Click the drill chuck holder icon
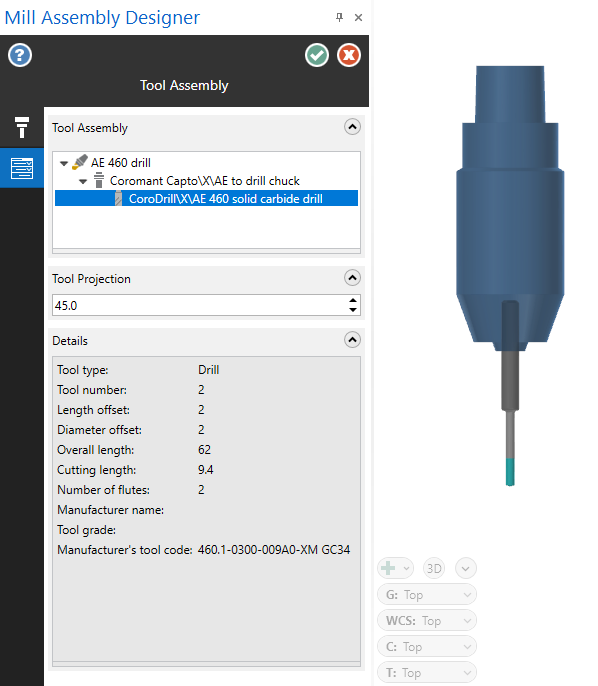598x686 pixels. pyautogui.click(x=99, y=180)
